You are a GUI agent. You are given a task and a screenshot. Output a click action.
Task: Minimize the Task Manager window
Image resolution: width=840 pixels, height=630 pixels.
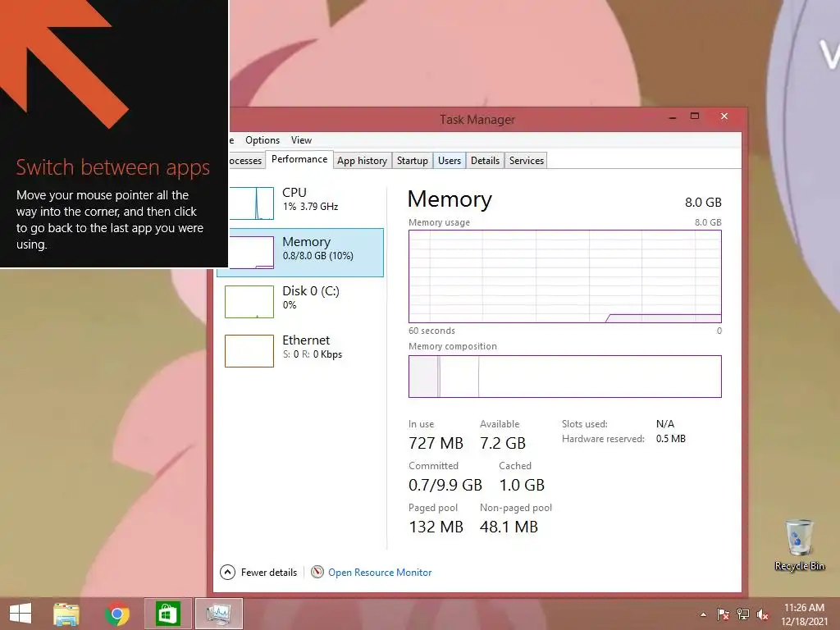tap(673, 117)
